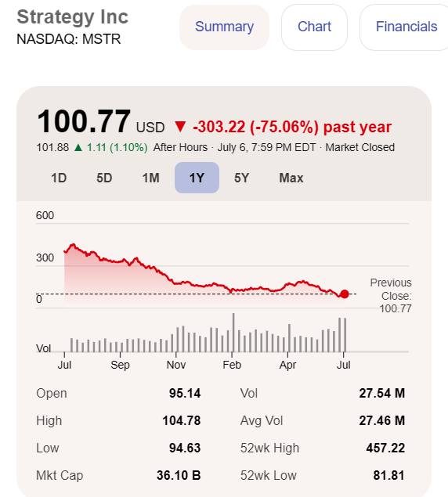Viewport: 448px width, 497px height.
Task: Select the 1D time range
Action: (x=59, y=178)
